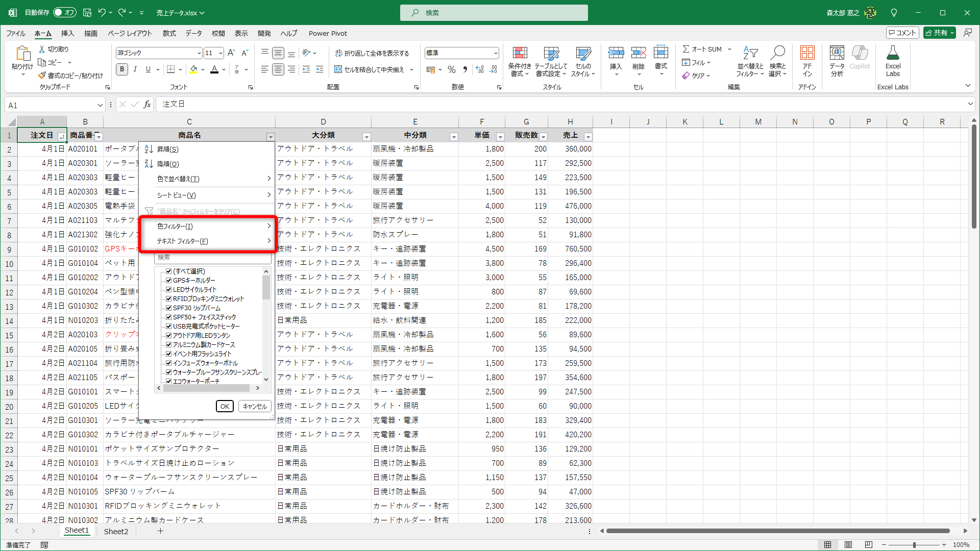The height and width of the screenshot is (551, 980).
Task: Click the zoom slider in status bar
Action: 914,545
